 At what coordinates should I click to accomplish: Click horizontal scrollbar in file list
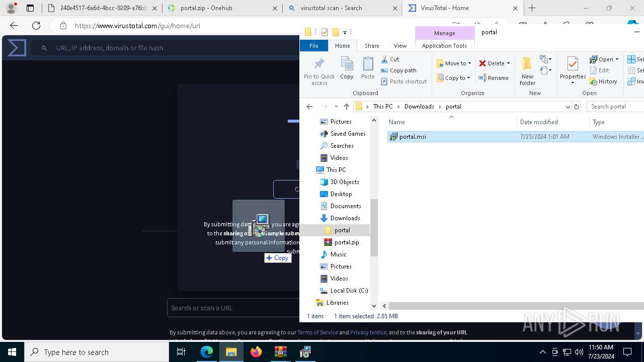[516, 306]
